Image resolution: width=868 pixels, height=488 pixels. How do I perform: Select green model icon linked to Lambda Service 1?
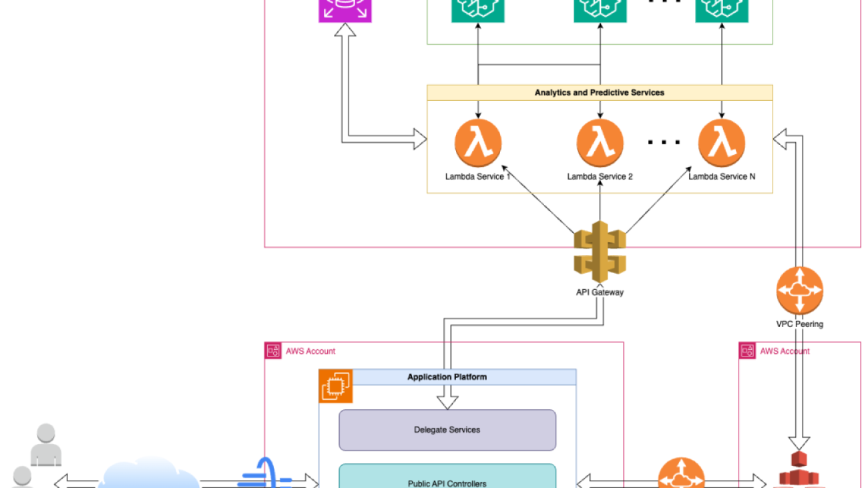(478, 11)
